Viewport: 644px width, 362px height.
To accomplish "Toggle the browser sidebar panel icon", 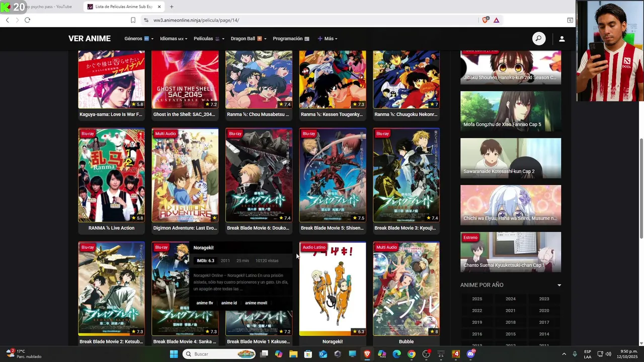I will [x=570, y=20].
